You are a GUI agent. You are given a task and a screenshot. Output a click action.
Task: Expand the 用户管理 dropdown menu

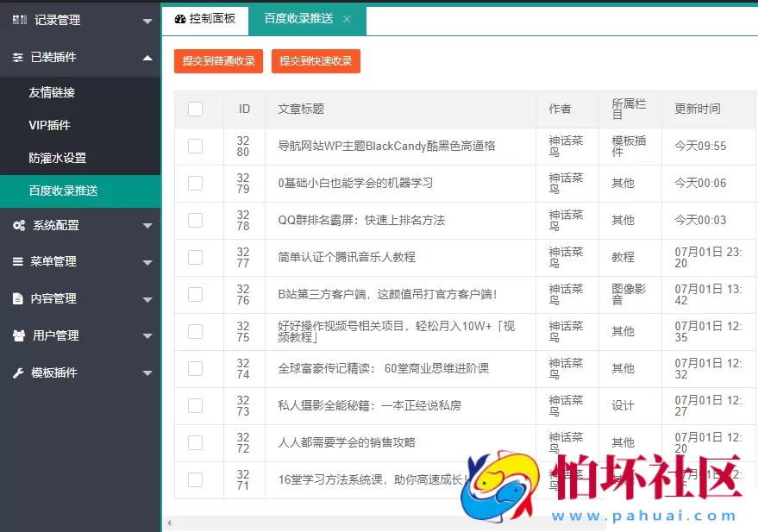pyautogui.click(x=147, y=335)
